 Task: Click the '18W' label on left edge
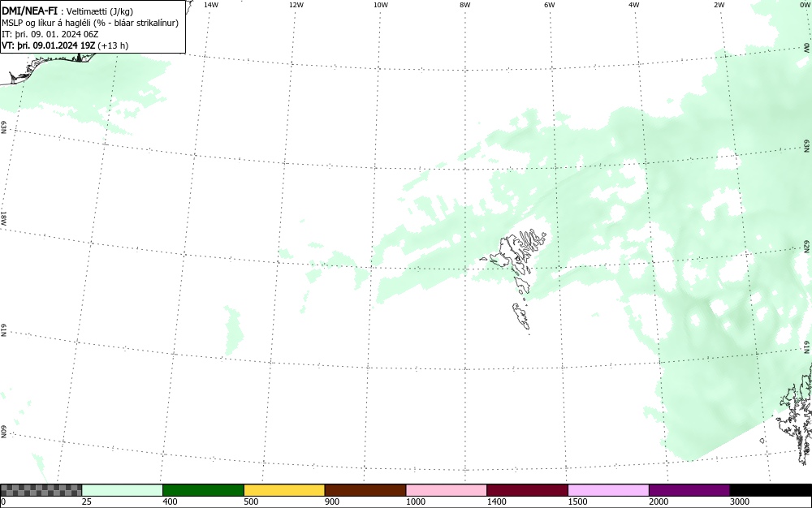point(3,217)
